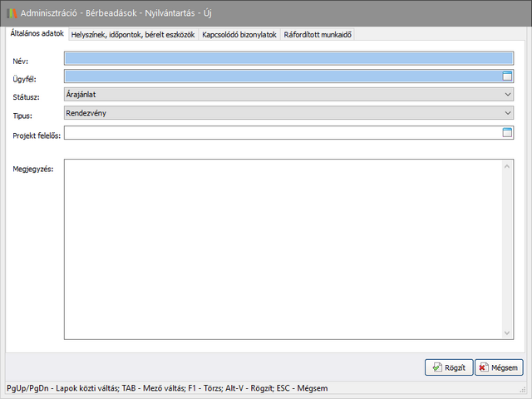
Task: Focus the Név text field
Action: (288, 59)
